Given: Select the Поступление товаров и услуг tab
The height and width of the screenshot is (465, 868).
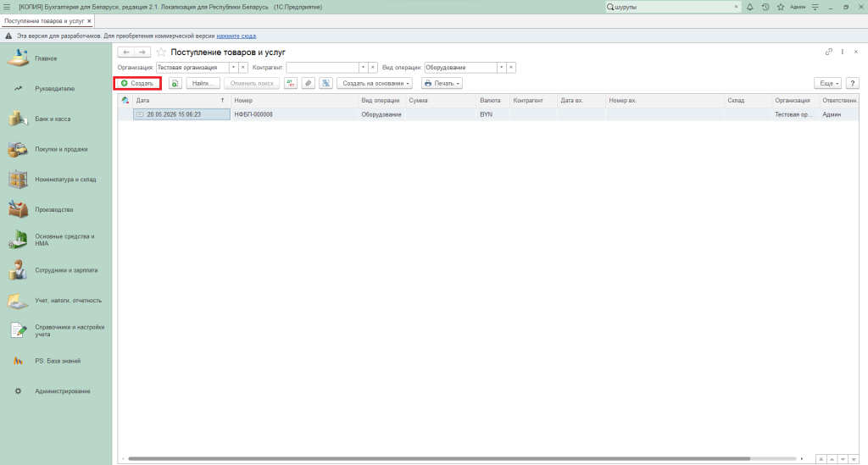Looking at the screenshot, I should [x=44, y=21].
